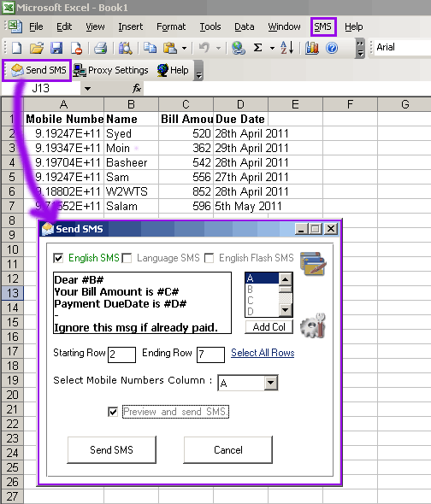
Task: Select column C in the column list
Action: pos(262,301)
